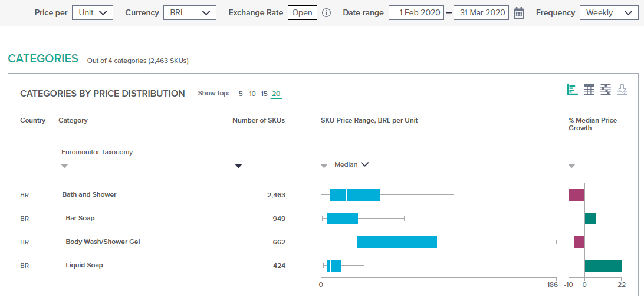Select the Body Wash/Shower Gel category
The image size is (644, 301).
pos(103,242)
